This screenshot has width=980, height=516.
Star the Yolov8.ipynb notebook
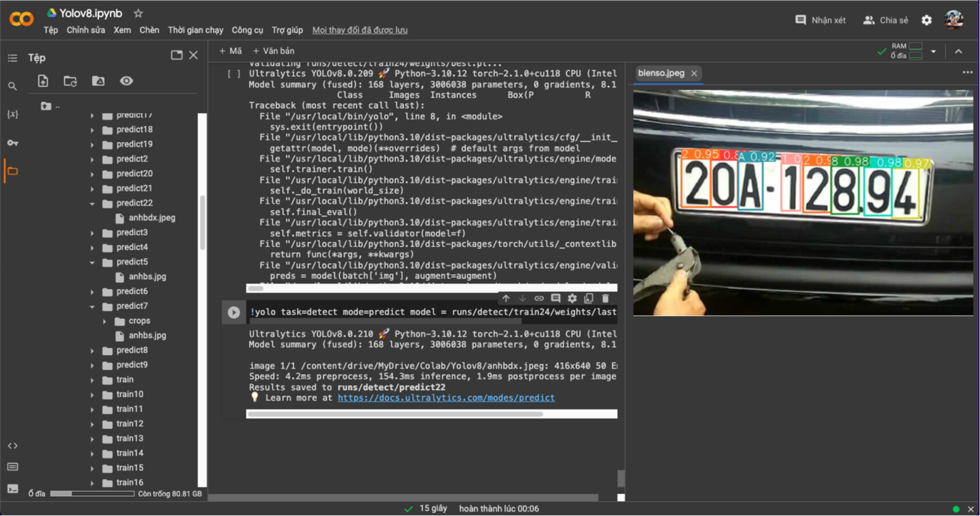pos(138,14)
